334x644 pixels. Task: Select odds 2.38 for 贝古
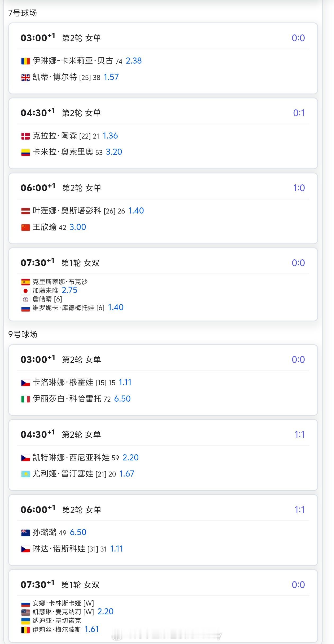click(134, 61)
